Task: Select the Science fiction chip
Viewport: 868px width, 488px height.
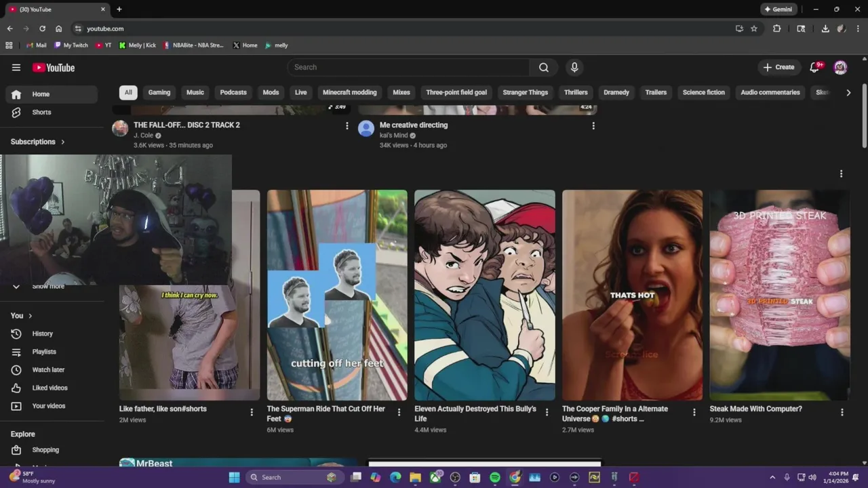Action: click(x=704, y=92)
